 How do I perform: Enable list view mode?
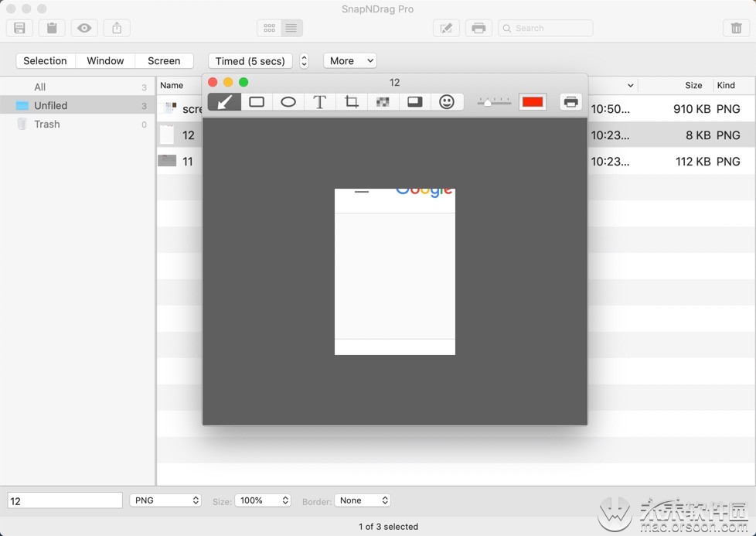tap(291, 28)
